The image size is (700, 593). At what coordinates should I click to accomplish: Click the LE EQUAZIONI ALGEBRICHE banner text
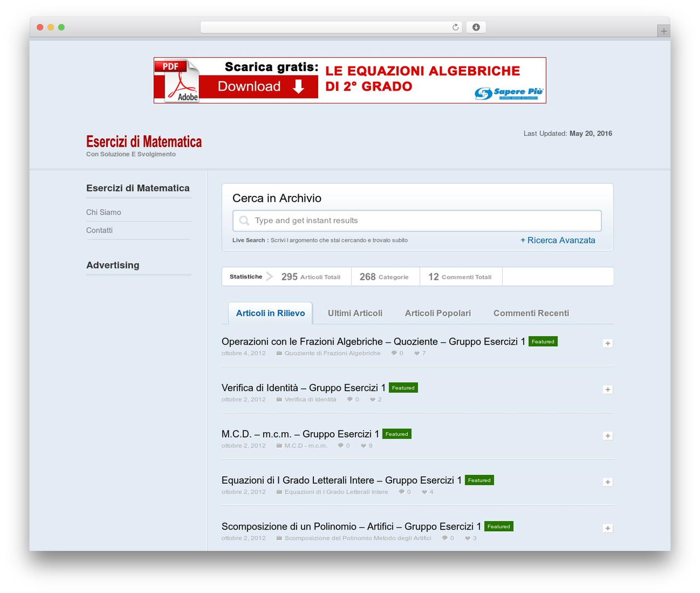pyautogui.click(x=423, y=79)
